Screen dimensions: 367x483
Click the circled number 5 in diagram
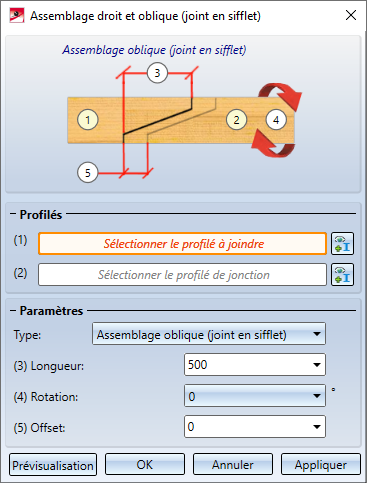click(87, 173)
